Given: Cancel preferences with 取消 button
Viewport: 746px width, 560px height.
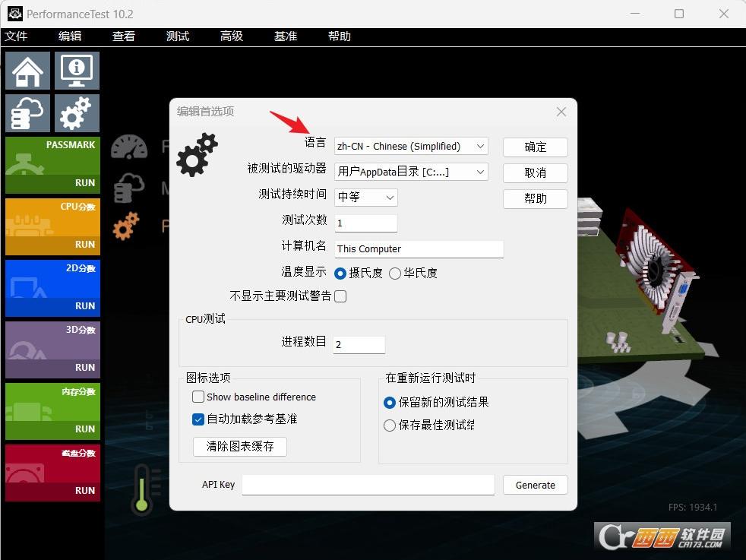Looking at the screenshot, I should (x=536, y=172).
